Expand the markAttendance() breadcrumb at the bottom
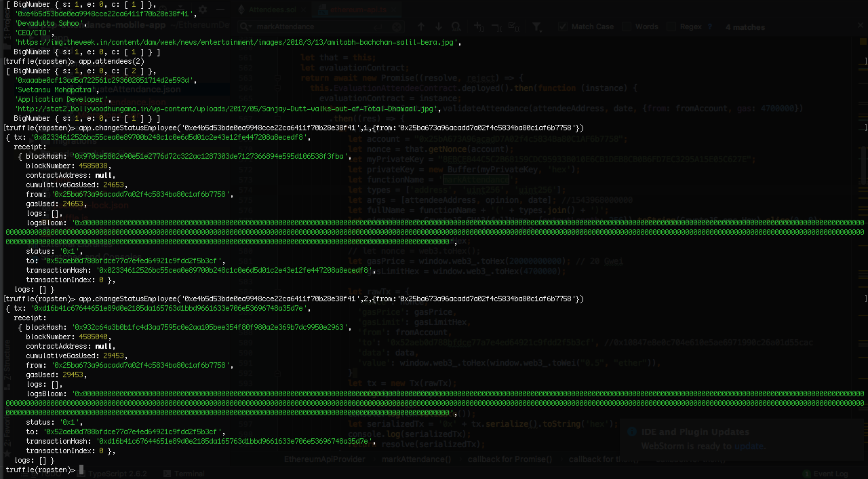868x479 pixels. tap(416, 459)
